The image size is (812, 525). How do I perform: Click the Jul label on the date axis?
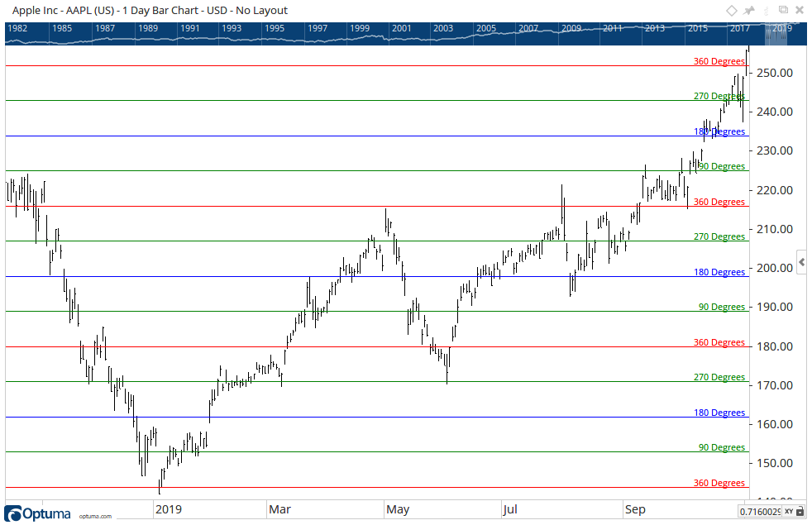coord(510,509)
